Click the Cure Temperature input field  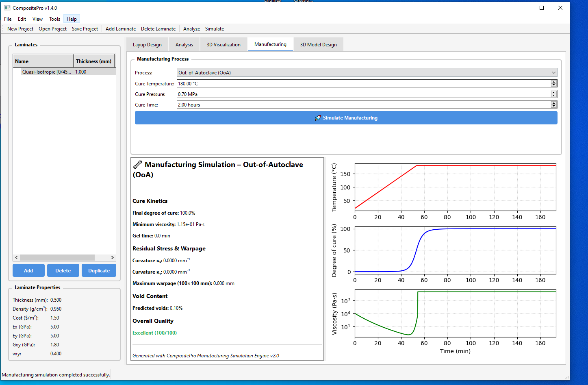[x=363, y=83]
